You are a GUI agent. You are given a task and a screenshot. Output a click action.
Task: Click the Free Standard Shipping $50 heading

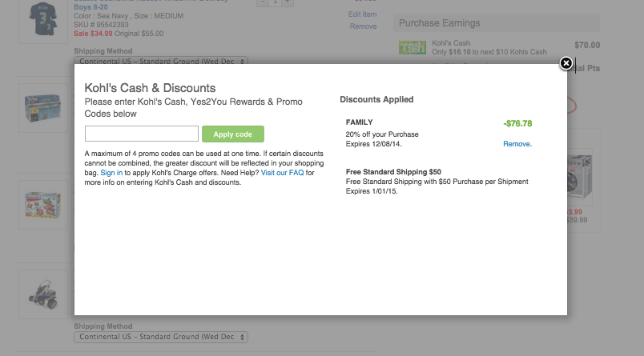click(x=393, y=172)
